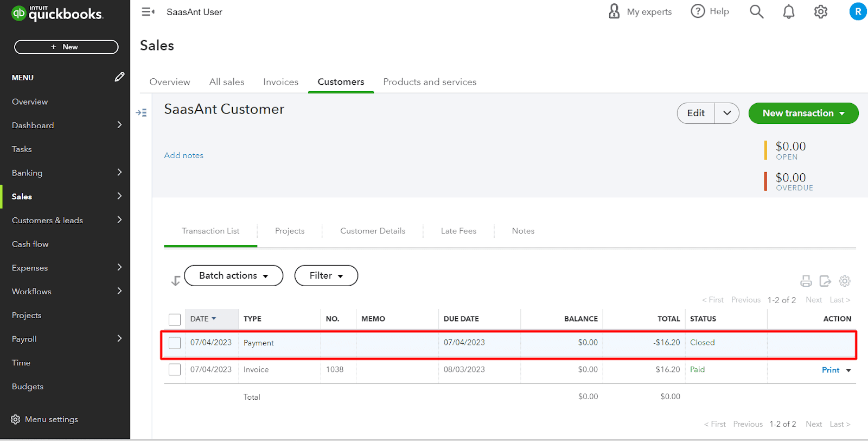Image resolution: width=868 pixels, height=441 pixels.
Task: Expand the Dashboard menu chevron
Action: click(x=119, y=125)
